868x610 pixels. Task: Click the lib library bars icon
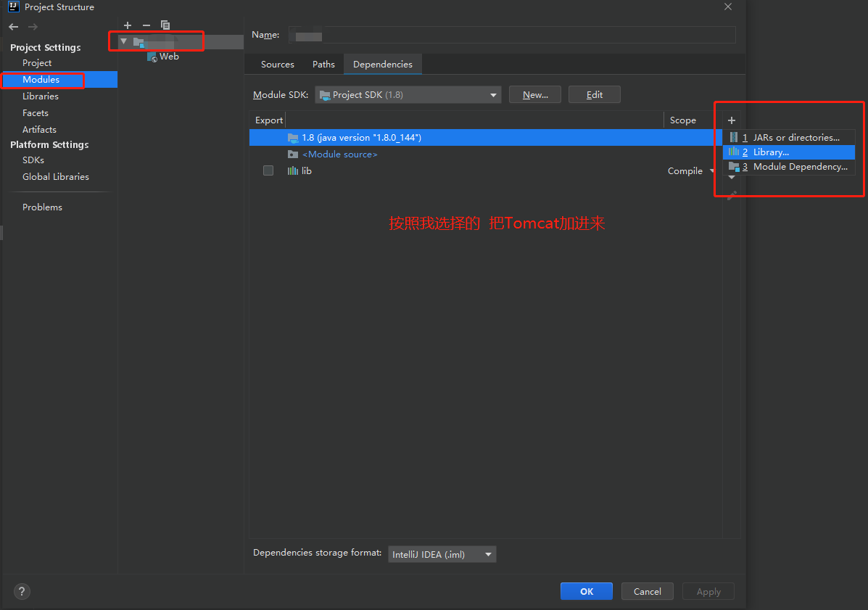[x=293, y=171]
